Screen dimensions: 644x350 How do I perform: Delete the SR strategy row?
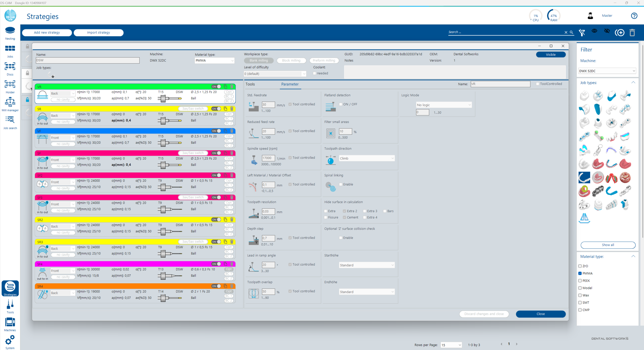click(232, 109)
